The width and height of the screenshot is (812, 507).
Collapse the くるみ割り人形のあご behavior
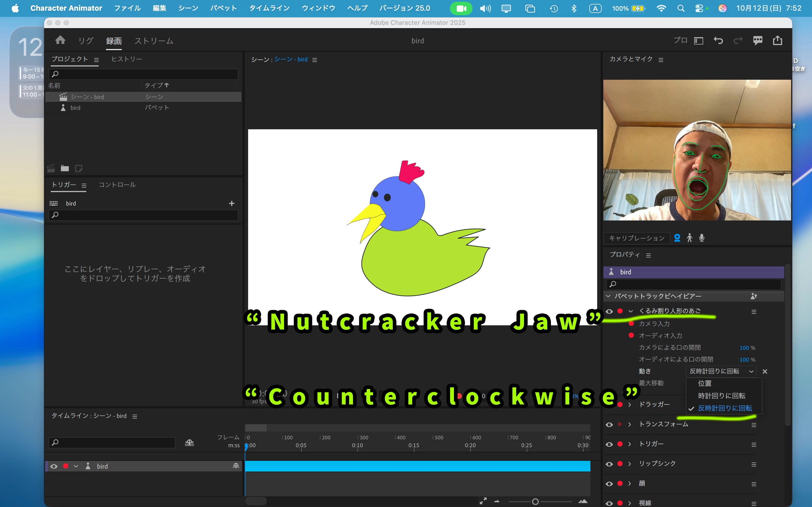631,311
